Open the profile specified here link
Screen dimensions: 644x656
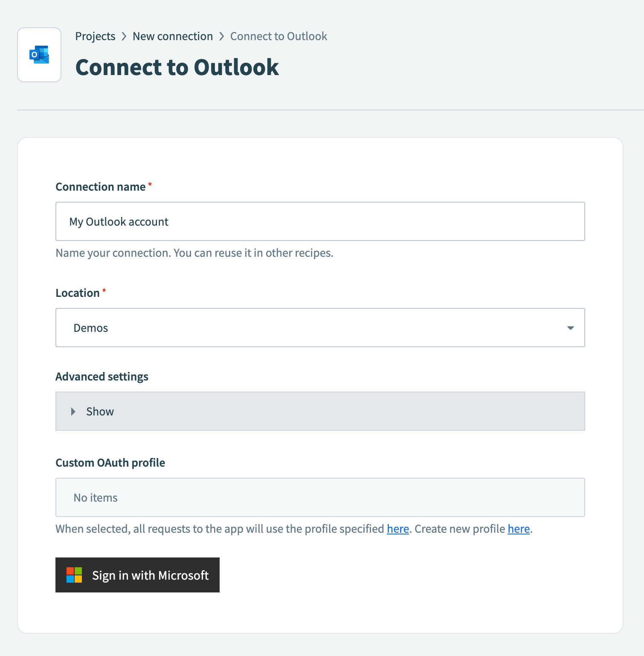(397, 529)
